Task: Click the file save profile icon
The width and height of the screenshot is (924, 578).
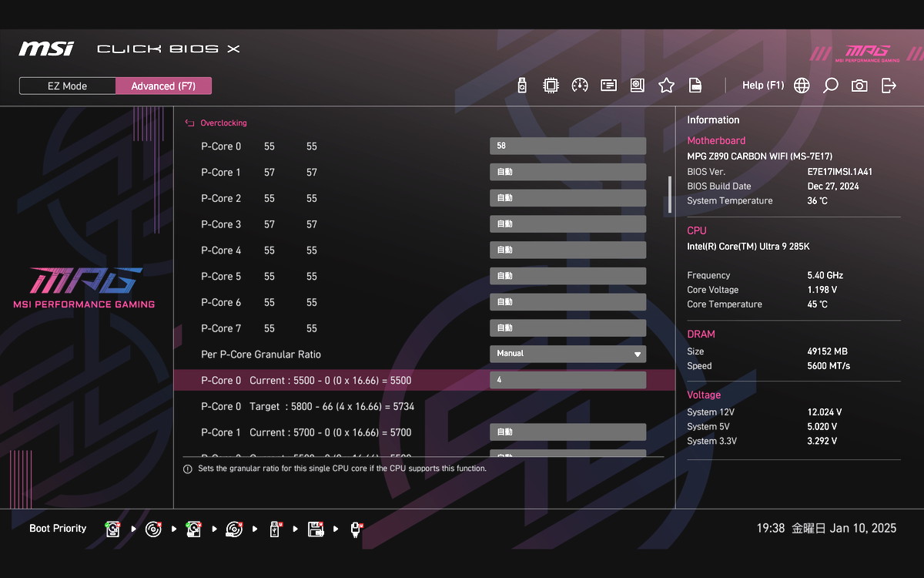Action: click(x=695, y=86)
